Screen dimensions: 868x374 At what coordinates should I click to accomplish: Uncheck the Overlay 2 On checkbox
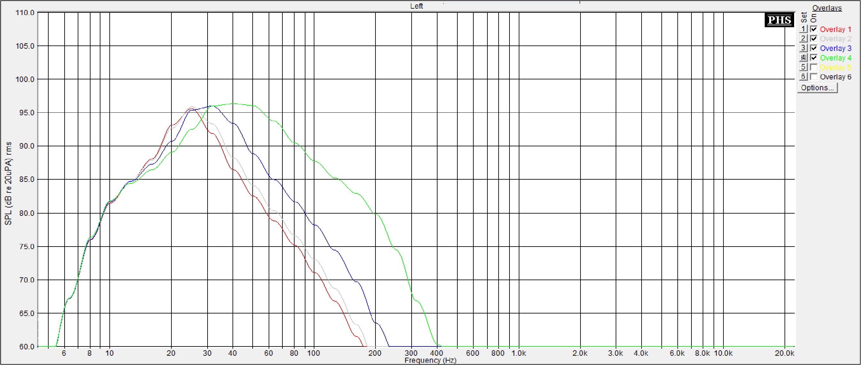(x=813, y=39)
